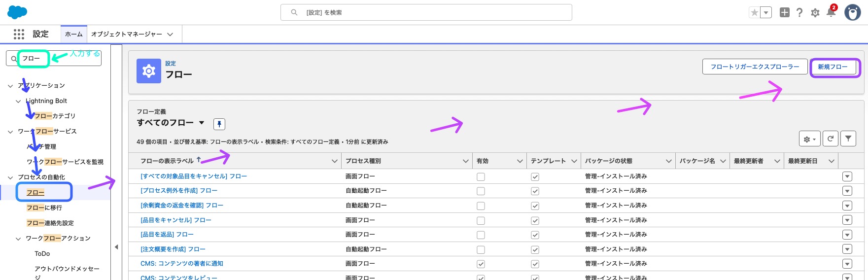
Task: Click the [設定] を検索 search field
Action: pyautogui.click(x=426, y=12)
